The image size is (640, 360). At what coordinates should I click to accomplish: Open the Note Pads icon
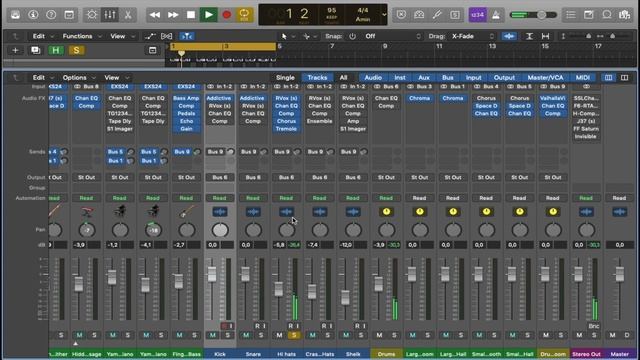(x=589, y=15)
